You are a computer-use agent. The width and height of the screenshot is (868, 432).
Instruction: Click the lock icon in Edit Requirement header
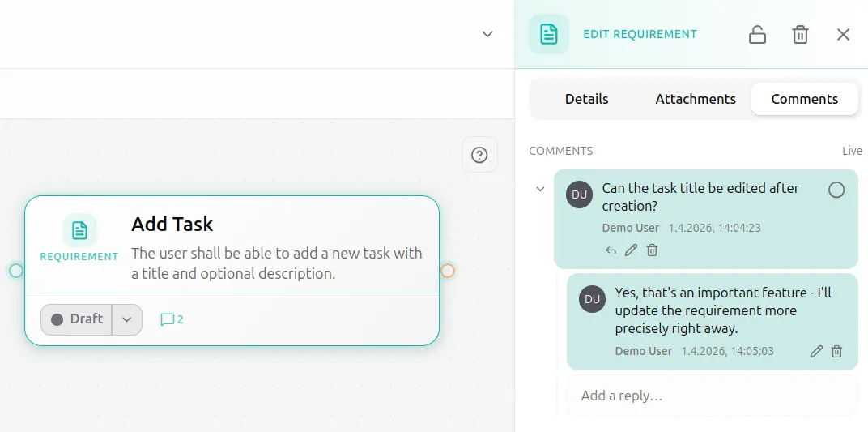coord(757,34)
